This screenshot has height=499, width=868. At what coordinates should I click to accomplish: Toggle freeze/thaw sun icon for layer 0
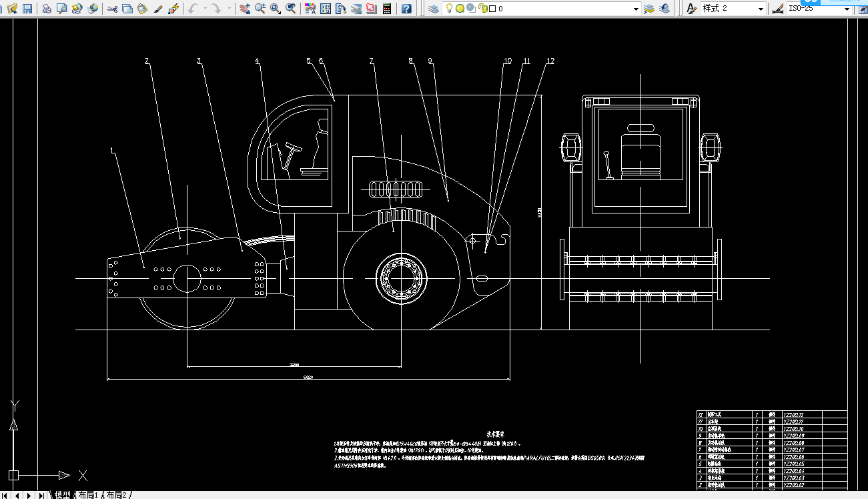click(460, 9)
